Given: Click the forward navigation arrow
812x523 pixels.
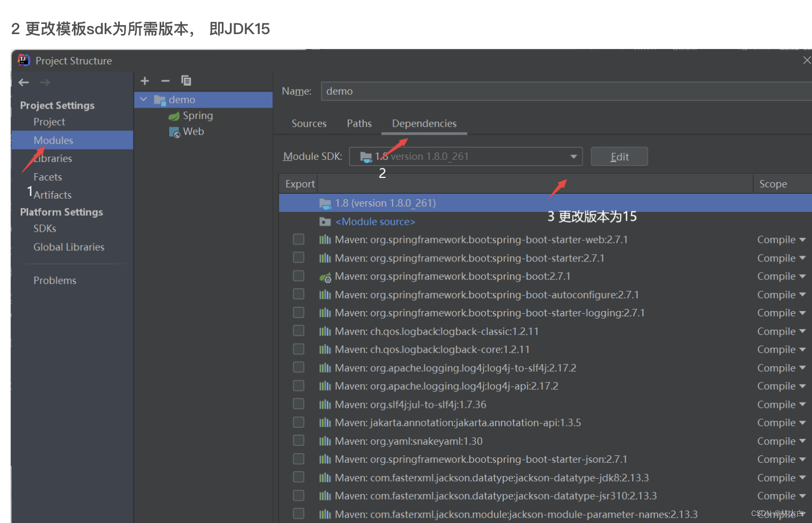Looking at the screenshot, I should pos(45,83).
